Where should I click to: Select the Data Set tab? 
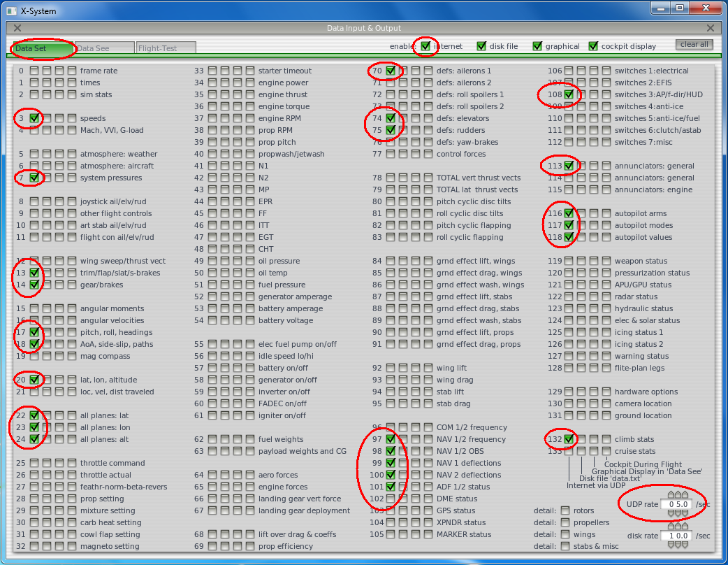43,48
